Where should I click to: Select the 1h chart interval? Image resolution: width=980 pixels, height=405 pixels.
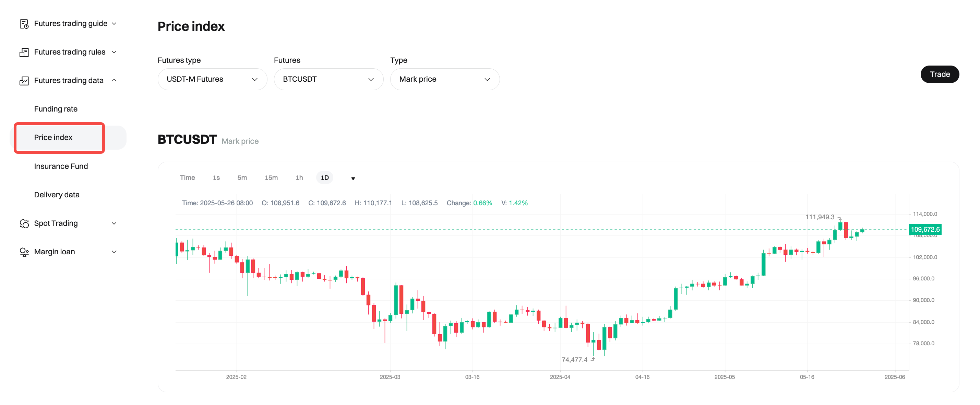[299, 178]
